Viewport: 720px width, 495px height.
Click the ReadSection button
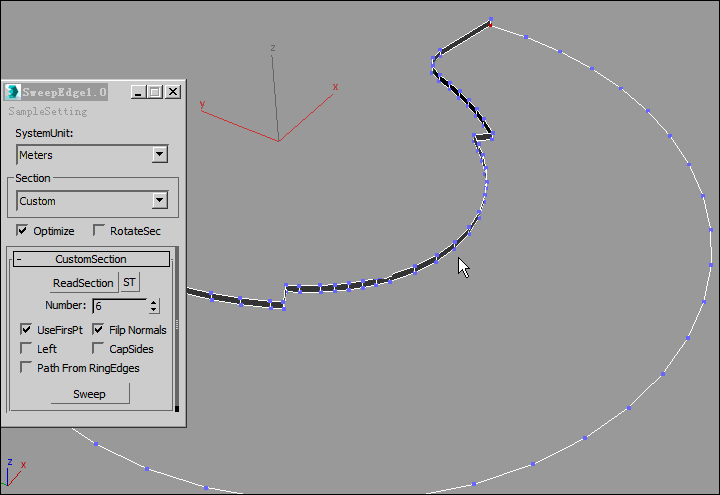tap(83, 283)
